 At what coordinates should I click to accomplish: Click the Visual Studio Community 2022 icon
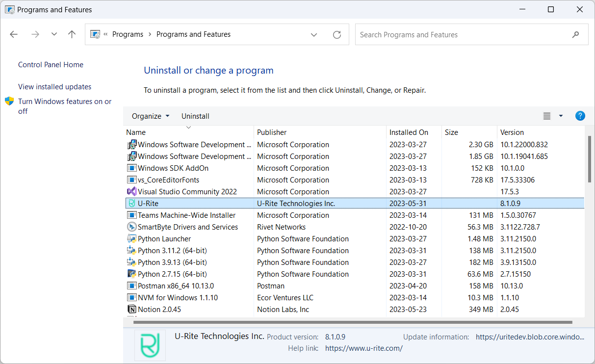click(x=131, y=191)
